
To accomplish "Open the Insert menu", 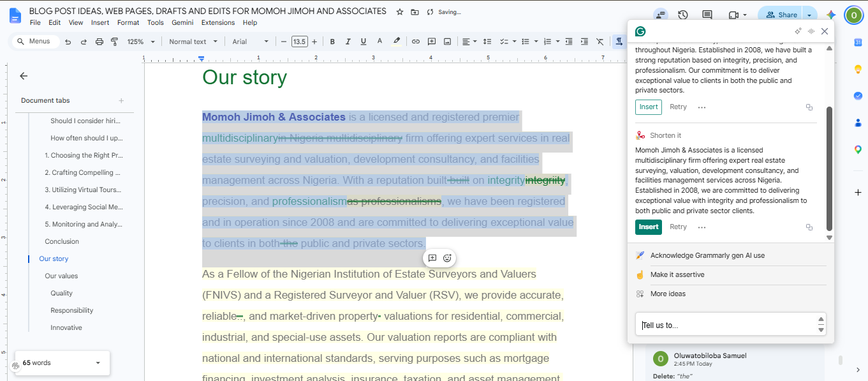I will [100, 22].
